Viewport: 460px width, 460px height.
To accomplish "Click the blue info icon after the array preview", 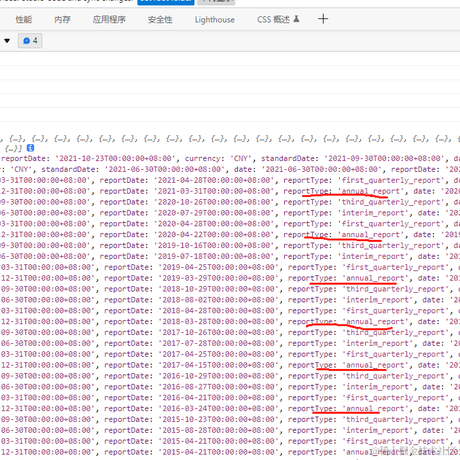I will point(30,148).
